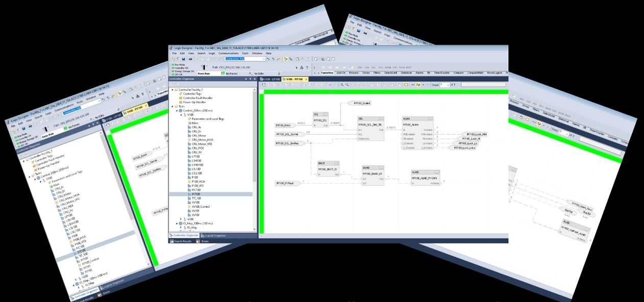Screen dimensions: 644x302
Task: Open properties button on BNOT block
Action: pos(336,163)
